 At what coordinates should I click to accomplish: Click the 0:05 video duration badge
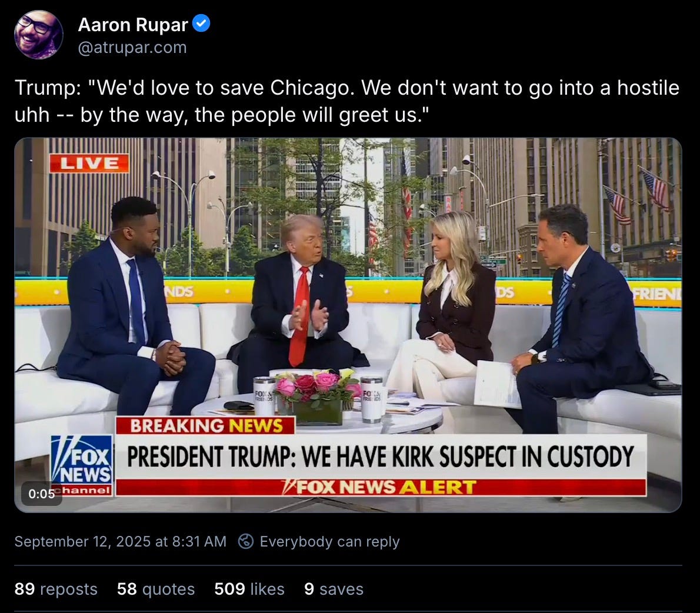(x=42, y=494)
